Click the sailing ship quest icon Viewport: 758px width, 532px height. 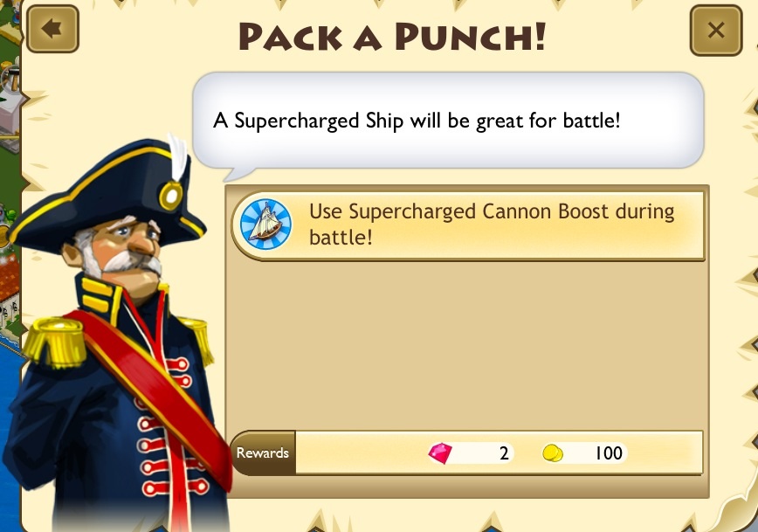[x=265, y=224]
